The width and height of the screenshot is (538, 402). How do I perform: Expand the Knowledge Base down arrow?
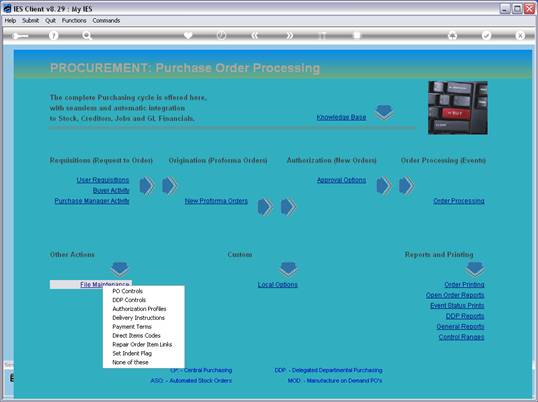(x=384, y=113)
